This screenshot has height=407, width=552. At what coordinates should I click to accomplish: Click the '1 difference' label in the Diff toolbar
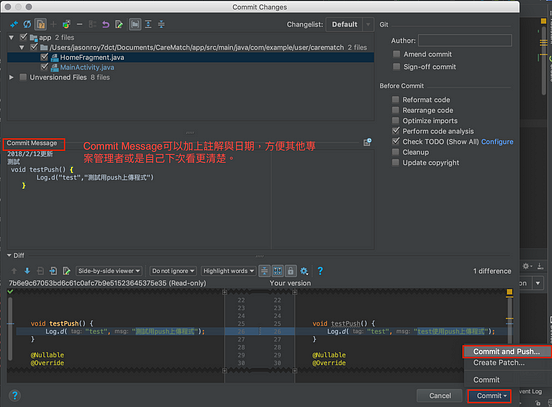pos(492,271)
